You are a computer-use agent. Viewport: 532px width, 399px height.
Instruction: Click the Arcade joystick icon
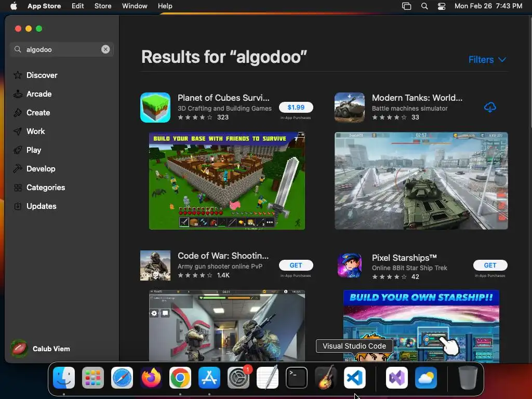click(18, 94)
